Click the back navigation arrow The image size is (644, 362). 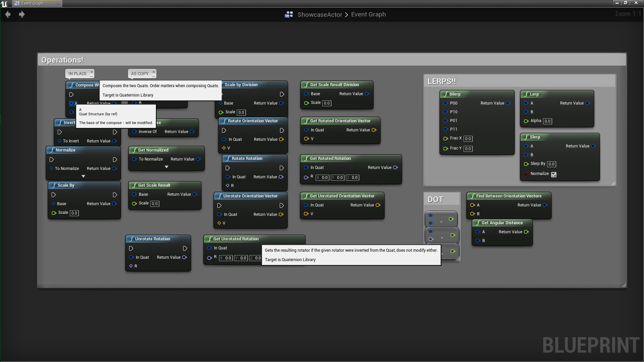coord(8,14)
